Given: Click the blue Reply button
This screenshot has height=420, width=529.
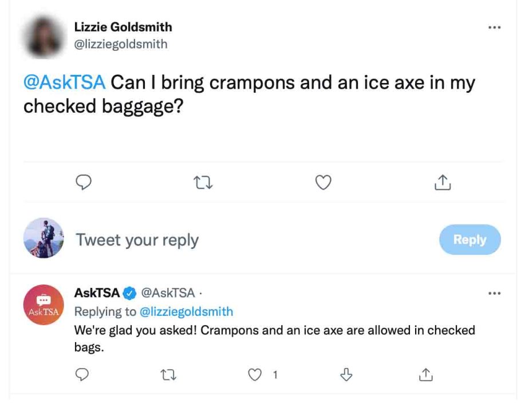Looking at the screenshot, I should click(470, 240).
